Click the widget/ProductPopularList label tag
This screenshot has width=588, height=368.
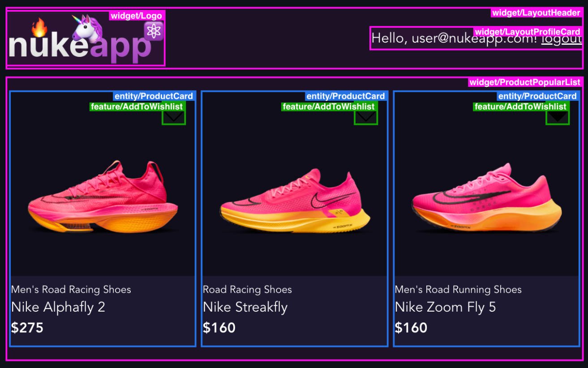pos(525,82)
